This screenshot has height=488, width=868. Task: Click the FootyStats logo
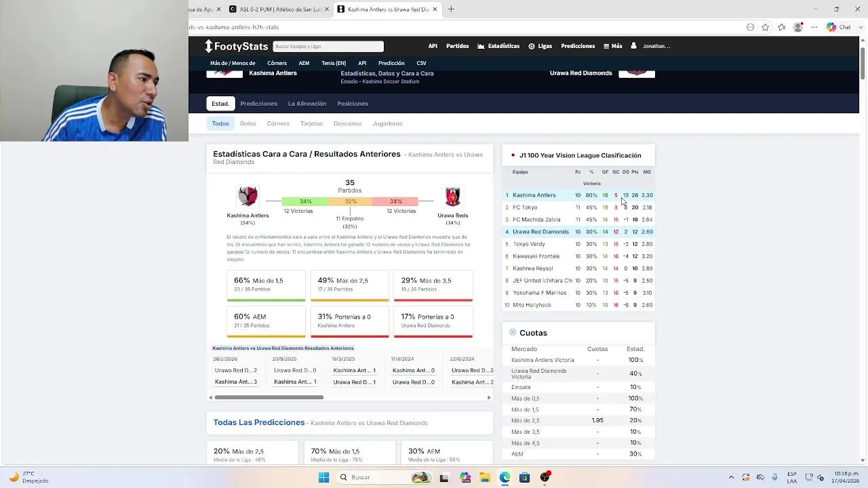pos(237,46)
